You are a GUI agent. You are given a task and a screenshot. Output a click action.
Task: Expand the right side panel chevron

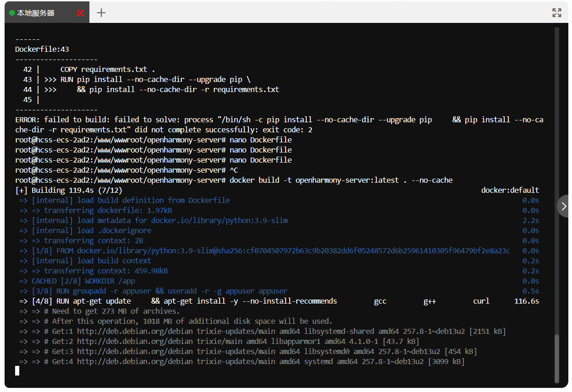click(x=564, y=206)
